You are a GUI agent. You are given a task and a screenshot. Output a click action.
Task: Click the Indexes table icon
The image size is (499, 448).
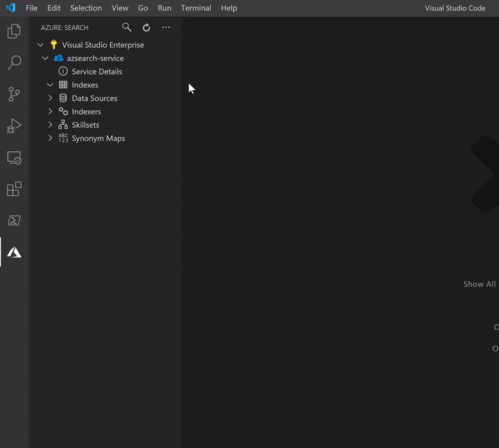tap(63, 85)
